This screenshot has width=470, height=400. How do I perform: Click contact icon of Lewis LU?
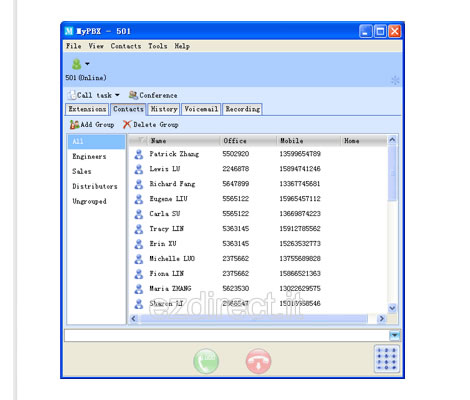pos(139,169)
